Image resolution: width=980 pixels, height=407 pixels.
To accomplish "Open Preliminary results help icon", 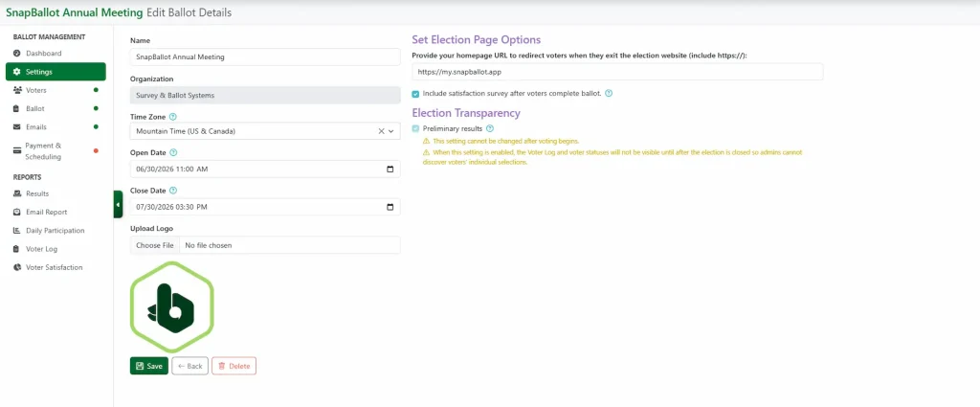I will pos(490,128).
